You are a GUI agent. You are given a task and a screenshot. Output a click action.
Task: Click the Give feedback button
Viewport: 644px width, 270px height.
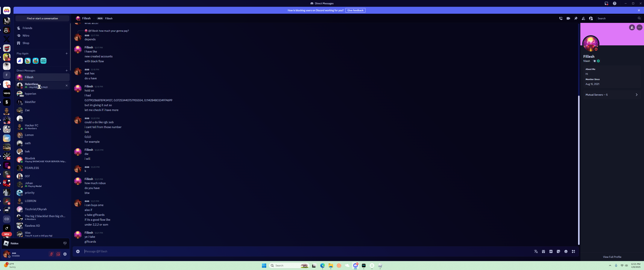[x=355, y=10]
